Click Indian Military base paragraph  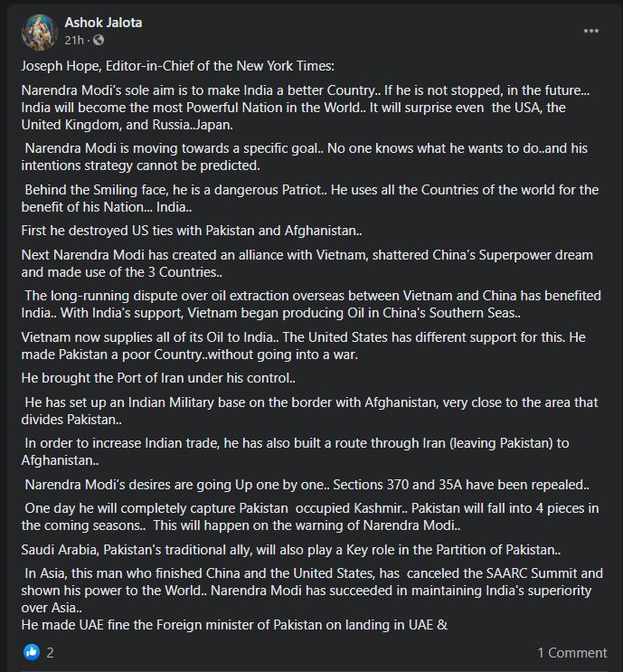pos(309,411)
